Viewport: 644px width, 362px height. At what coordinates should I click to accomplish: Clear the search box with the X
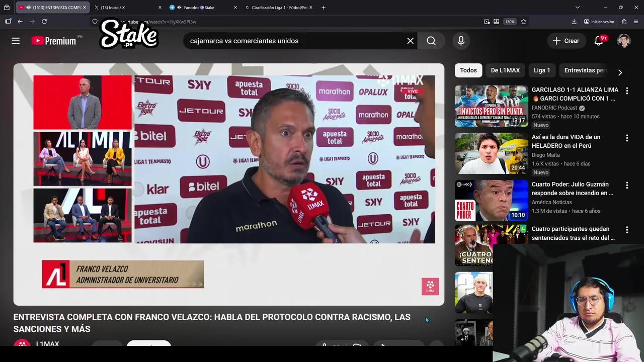click(411, 41)
